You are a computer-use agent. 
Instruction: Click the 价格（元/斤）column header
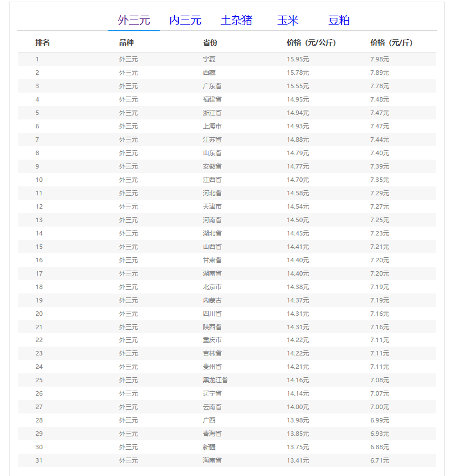tap(391, 42)
